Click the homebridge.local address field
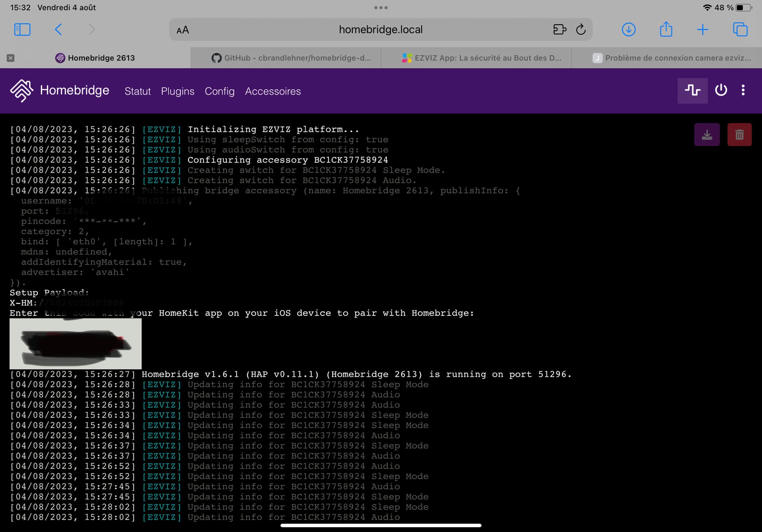Image resolution: width=762 pixels, height=532 pixels. 381,29
